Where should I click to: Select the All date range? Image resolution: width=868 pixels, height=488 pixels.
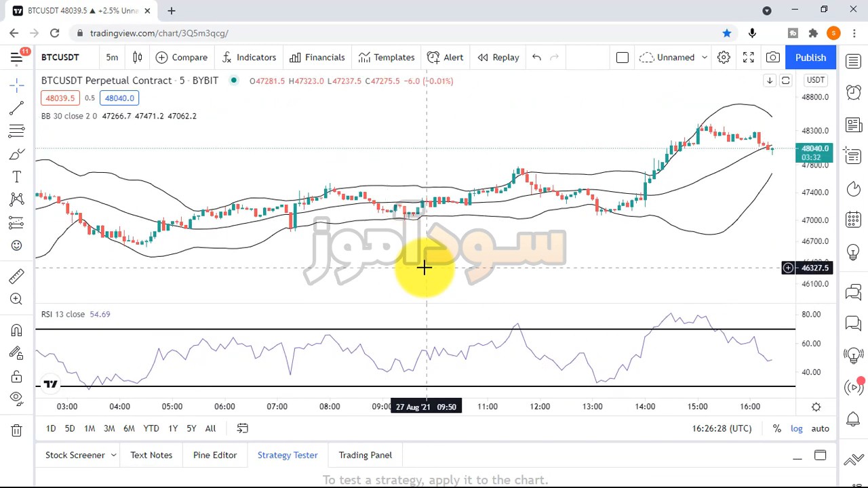click(x=210, y=428)
